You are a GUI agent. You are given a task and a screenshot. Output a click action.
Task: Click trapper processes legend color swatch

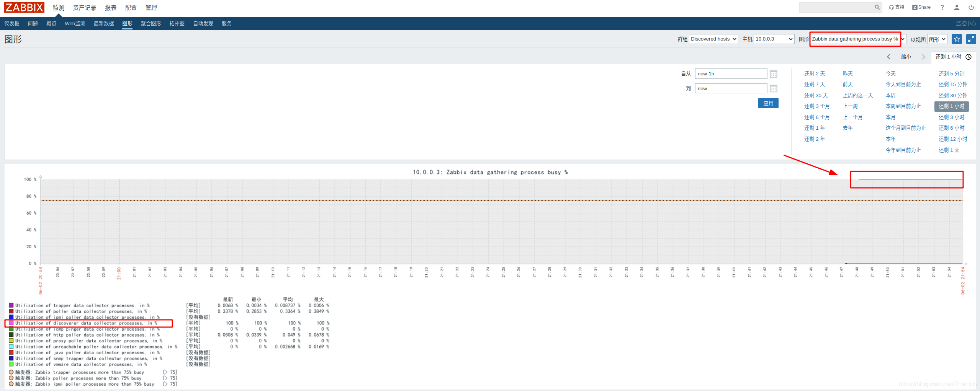[11, 305]
